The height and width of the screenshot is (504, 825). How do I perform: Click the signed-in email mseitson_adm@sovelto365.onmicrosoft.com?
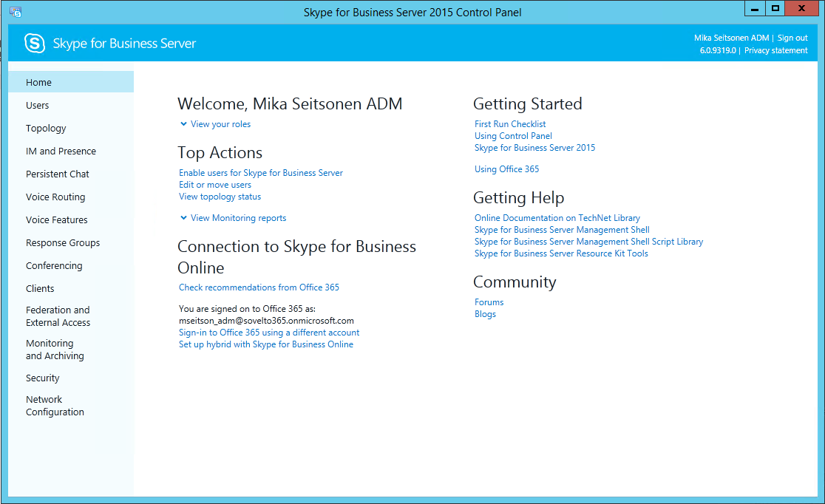266,321
